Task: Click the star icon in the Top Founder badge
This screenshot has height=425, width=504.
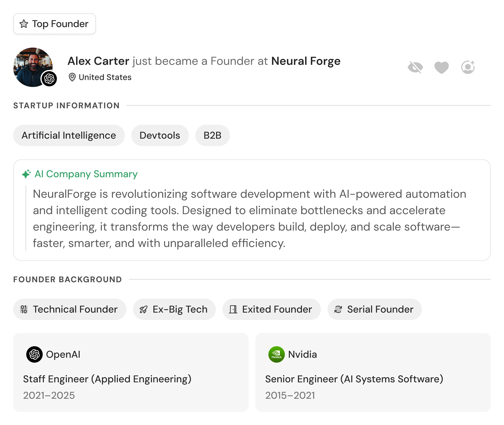Action: point(24,24)
